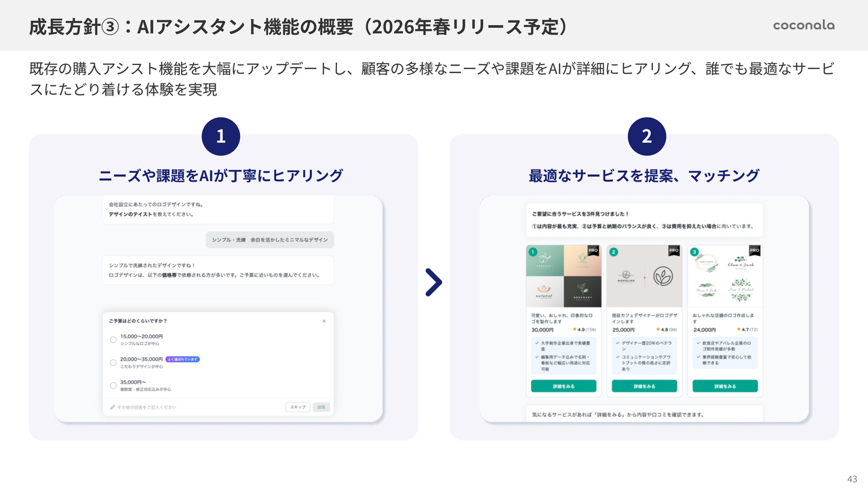This screenshot has height=488, width=868.
Task: Click the coconala logo in the header
Action: point(804,25)
